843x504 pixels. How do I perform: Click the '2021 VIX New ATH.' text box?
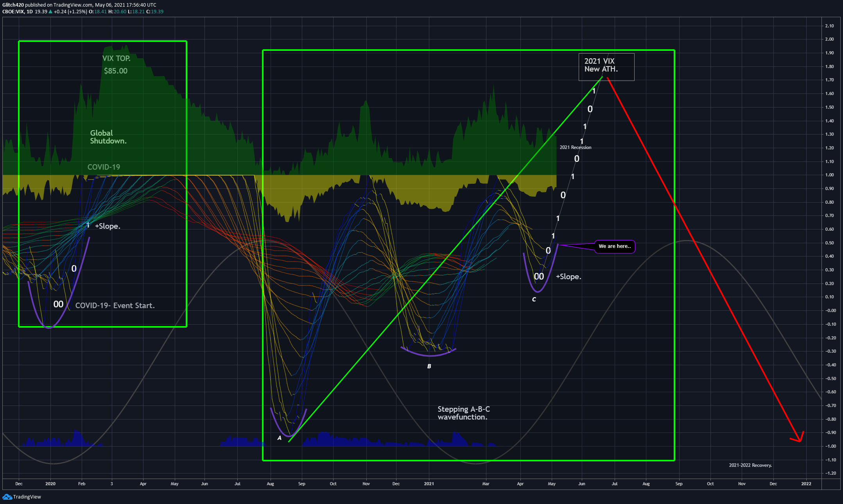coord(606,67)
